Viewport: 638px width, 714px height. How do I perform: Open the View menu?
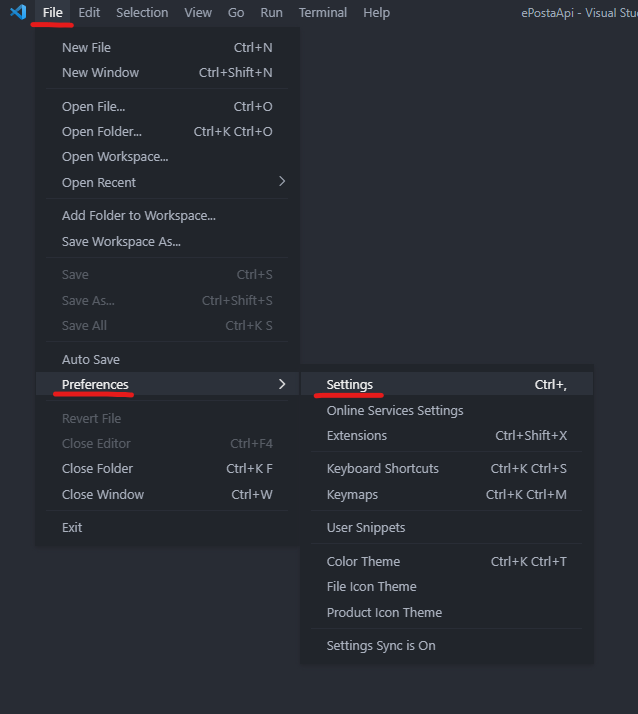click(x=198, y=13)
